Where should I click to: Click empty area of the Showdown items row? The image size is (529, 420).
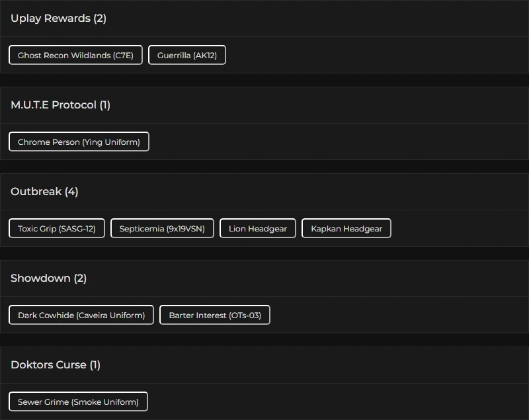pyautogui.click(x=397, y=315)
